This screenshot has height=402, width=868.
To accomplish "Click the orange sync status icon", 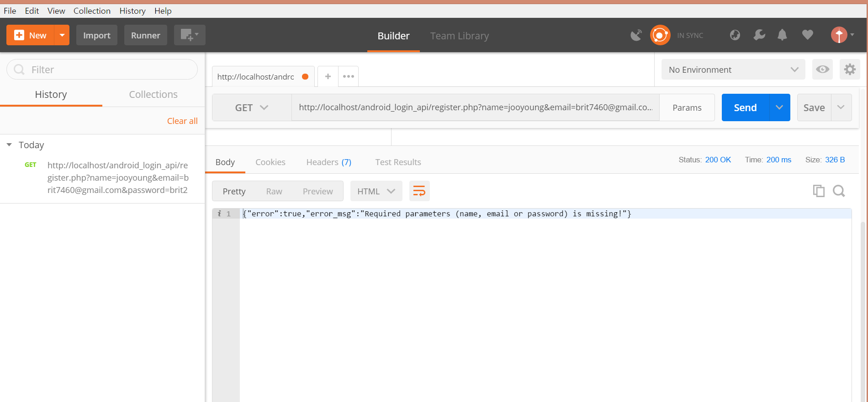I will (x=660, y=35).
